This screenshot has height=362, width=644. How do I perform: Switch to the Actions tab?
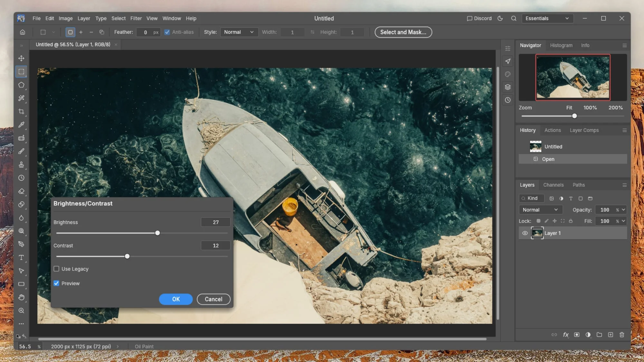coord(553,130)
